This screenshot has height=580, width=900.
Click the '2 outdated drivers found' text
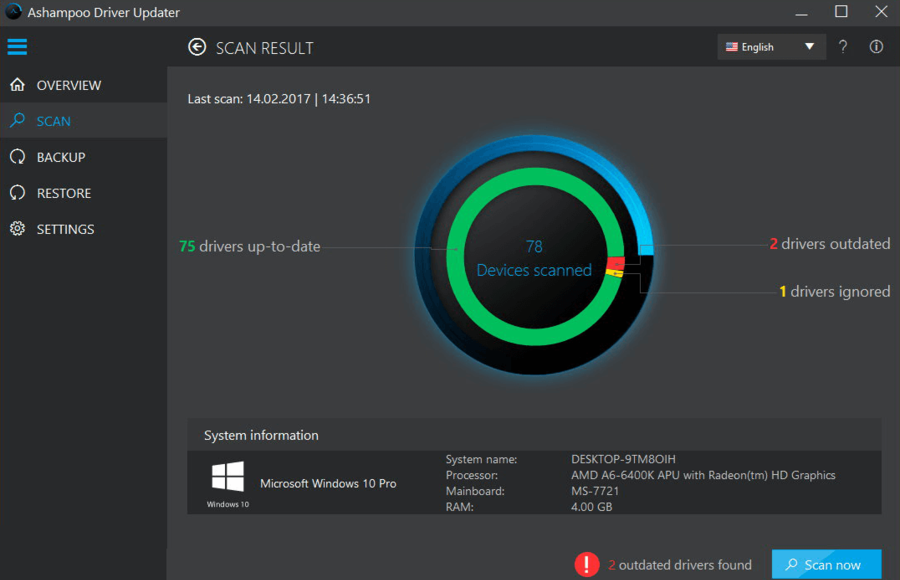[x=680, y=565]
